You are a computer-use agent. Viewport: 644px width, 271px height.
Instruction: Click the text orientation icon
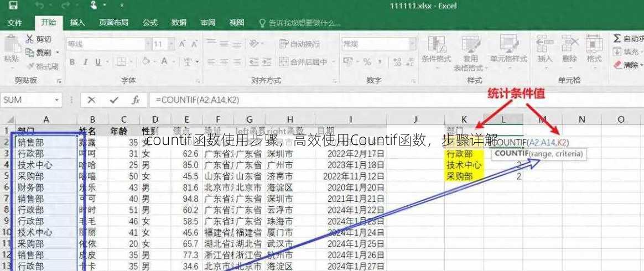[256, 43]
